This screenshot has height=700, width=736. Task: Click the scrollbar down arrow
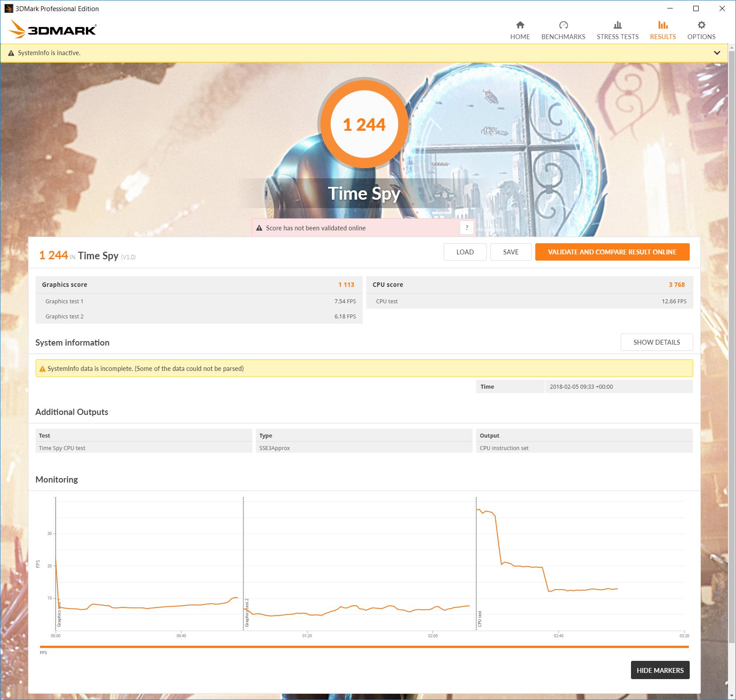pyautogui.click(x=732, y=696)
